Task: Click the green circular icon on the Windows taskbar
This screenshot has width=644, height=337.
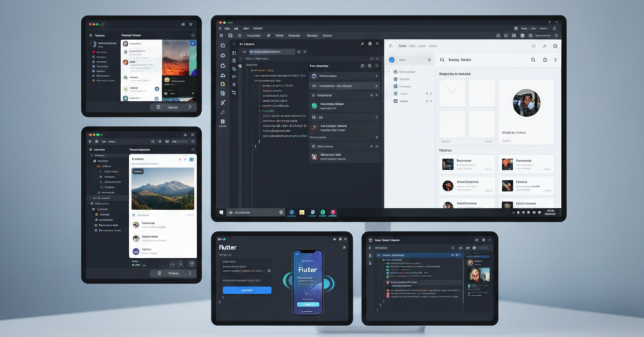Action: pos(323,213)
